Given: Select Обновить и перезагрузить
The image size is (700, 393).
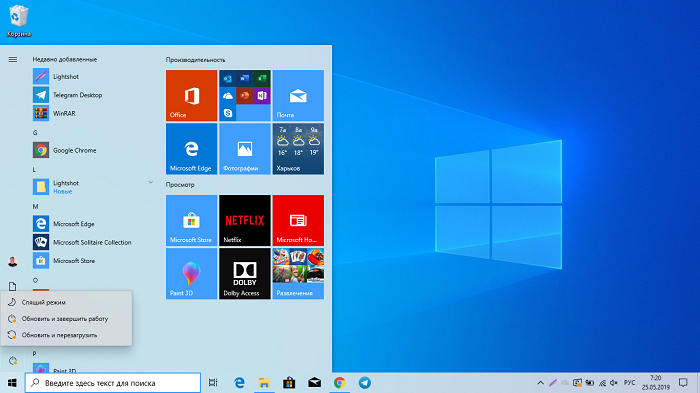Looking at the screenshot, I should (x=66, y=335).
